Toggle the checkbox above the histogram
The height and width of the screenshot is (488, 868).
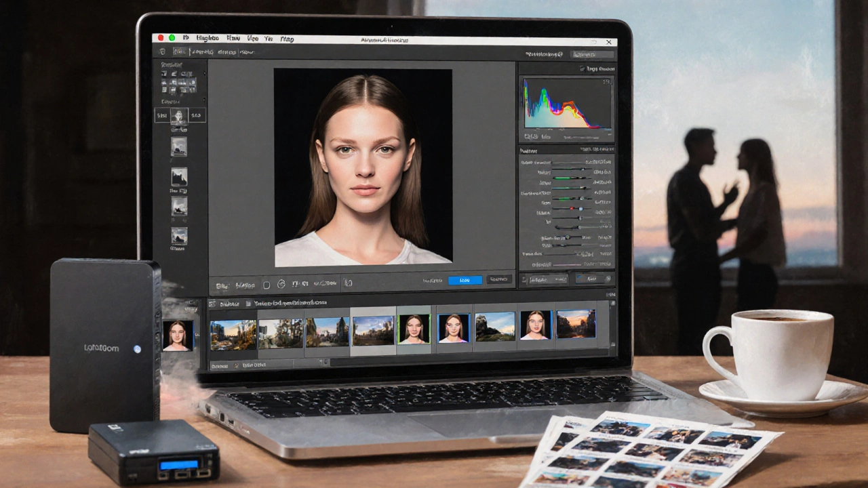click(582, 68)
